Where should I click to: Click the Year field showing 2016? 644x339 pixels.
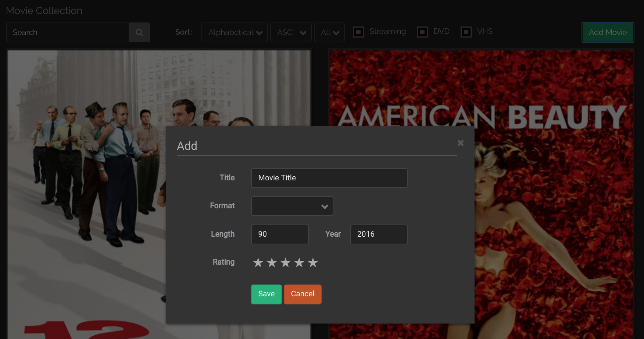pyautogui.click(x=379, y=234)
